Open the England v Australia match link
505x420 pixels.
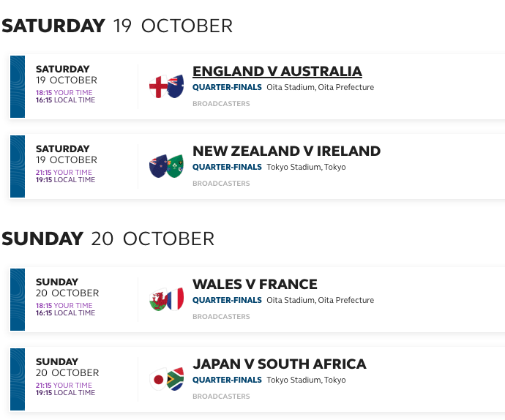tap(277, 71)
